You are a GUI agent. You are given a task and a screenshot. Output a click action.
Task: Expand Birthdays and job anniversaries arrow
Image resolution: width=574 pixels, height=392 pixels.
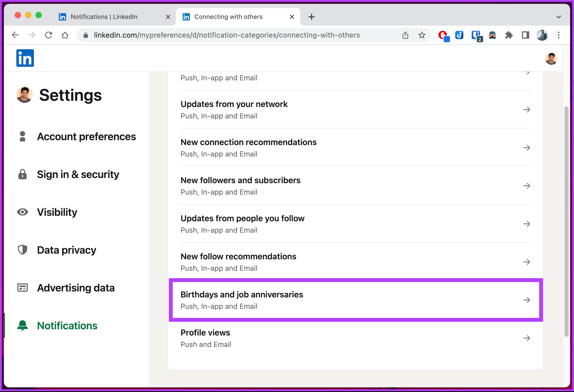[x=527, y=300]
